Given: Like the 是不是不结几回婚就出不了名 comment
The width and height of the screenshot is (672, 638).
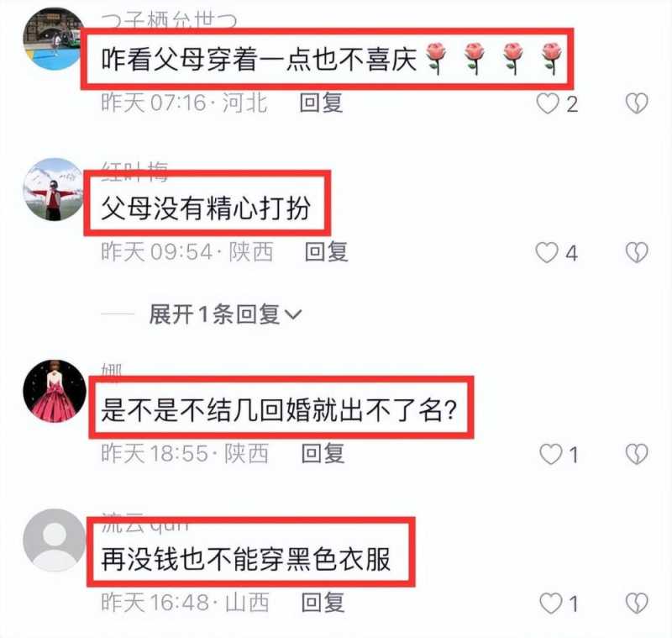Looking at the screenshot, I should point(551,455).
